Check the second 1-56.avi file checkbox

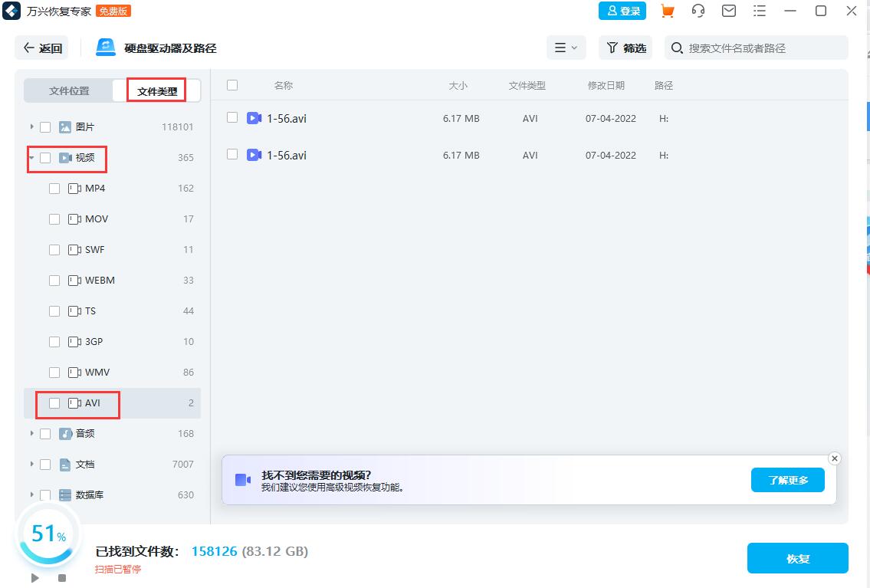[232, 154]
